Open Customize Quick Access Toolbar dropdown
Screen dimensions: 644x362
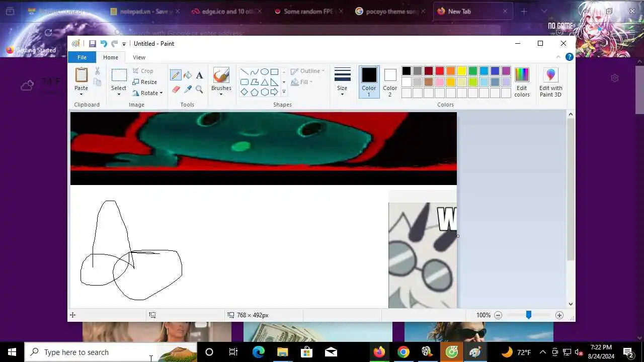click(x=124, y=44)
